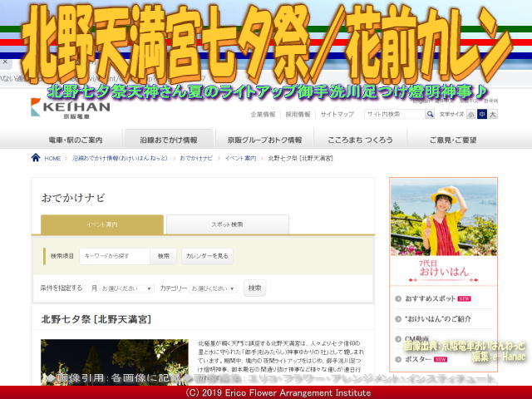The image size is (532, 399).
Task: Open 京阪グループおトク情報 menu
Action: point(264,140)
